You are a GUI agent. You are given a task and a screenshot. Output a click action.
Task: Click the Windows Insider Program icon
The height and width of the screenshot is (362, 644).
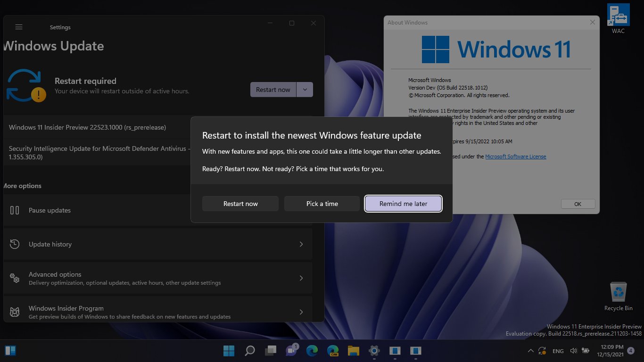tap(15, 312)
